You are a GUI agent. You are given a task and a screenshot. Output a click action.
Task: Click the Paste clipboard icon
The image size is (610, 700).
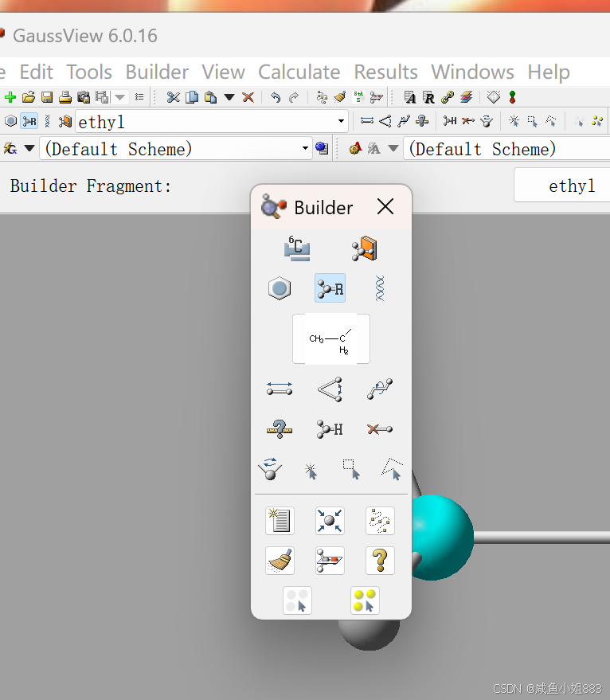(210, 97)
